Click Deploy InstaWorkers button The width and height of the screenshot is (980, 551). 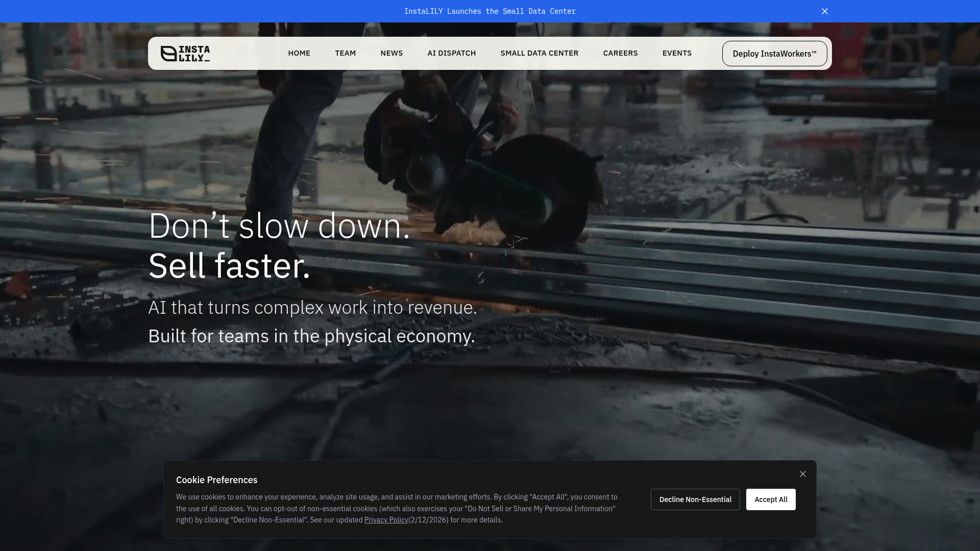pyautogui.click(x=775, y=54)
